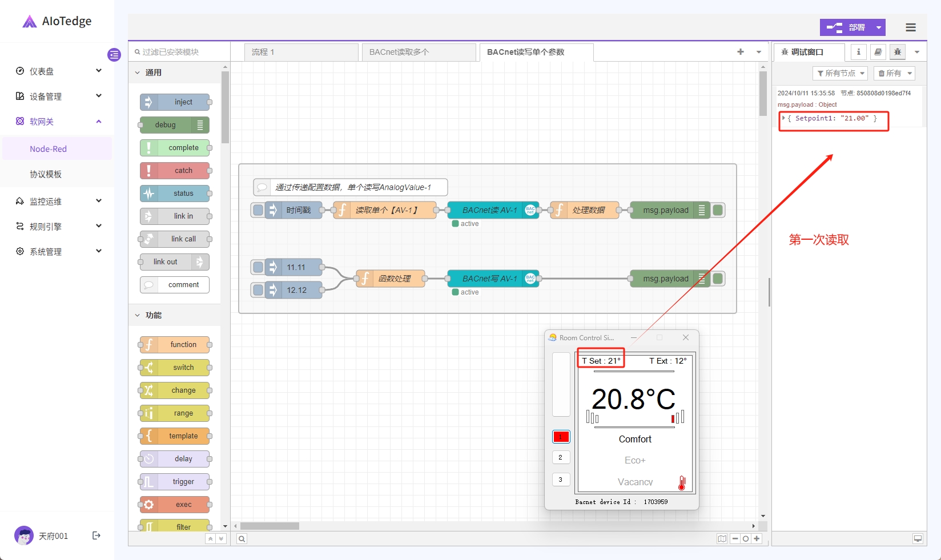The height and width of the screenshot is (560, 941).
Task: Click the hamburger menu icon at top right
Action: tap(911, 27)
